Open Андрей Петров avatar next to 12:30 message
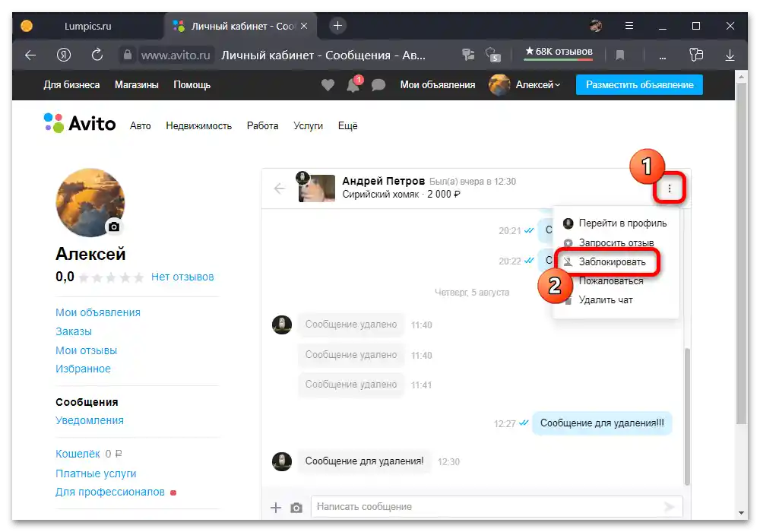This screenshot has width=760, height=532. (282, 461)
